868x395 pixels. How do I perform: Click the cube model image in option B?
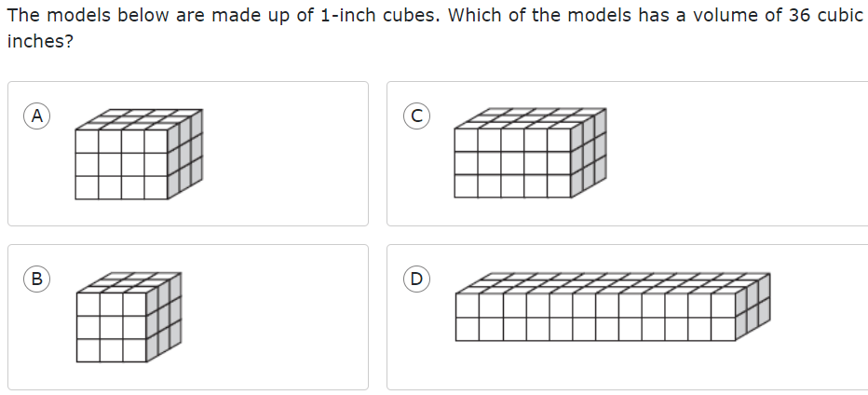128,317
